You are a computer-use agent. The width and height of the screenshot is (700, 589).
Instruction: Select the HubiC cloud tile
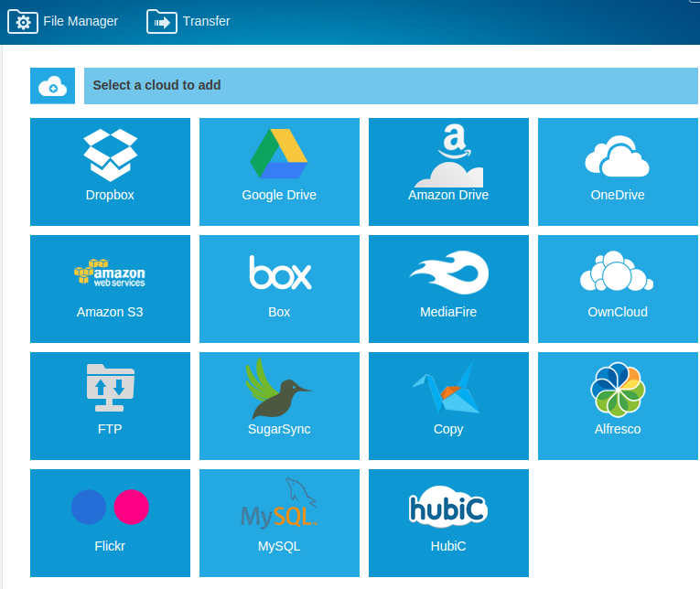(448, 522)
